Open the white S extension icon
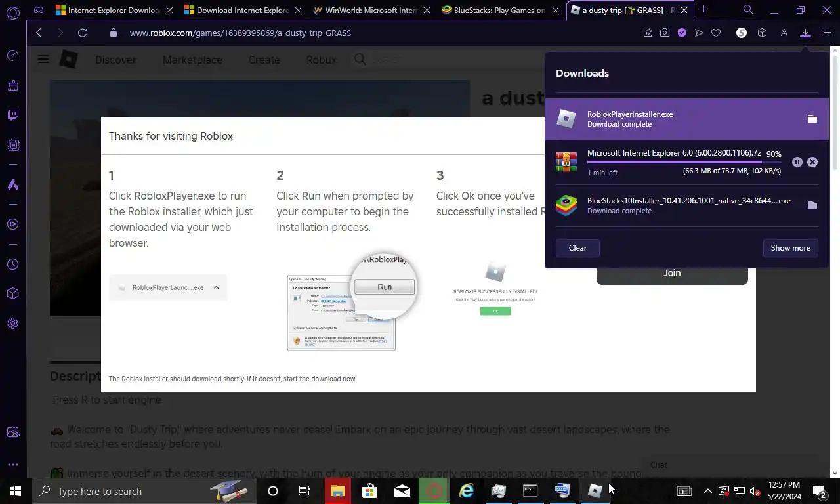Viewport: 840px width, 504px height. coord(742,33)
